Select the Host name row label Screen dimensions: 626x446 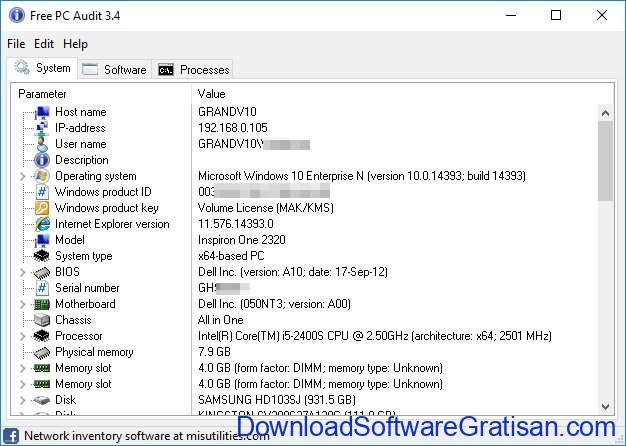(x=81, y=112)
